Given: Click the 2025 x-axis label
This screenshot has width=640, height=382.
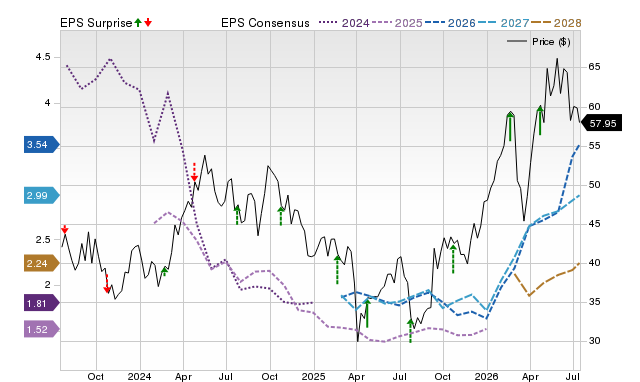Looking at the screenshot, I should 313,376.
